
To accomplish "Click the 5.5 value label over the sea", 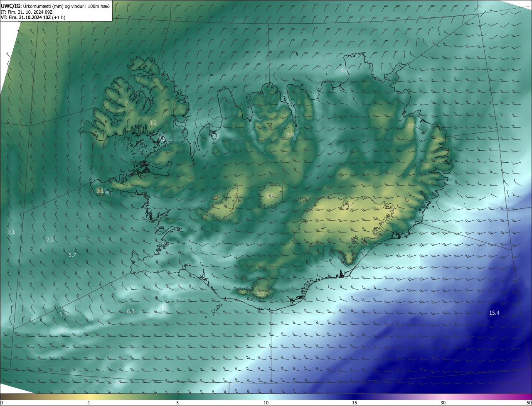I will coord(63,314).
